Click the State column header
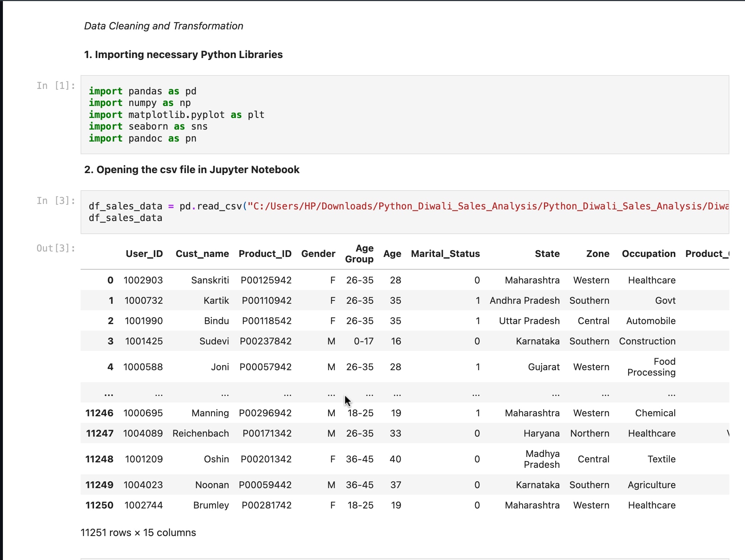This screenshot has height=560, width=745. 547,254
